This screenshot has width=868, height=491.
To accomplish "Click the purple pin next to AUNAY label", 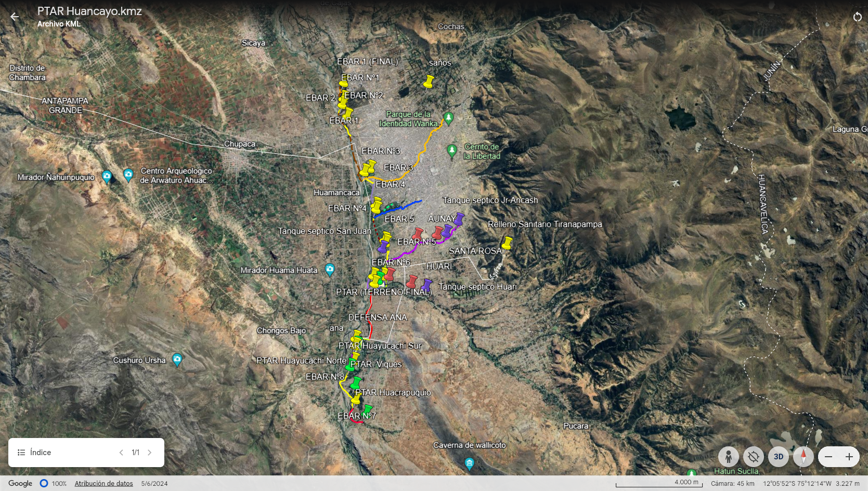I will point(459,219).
